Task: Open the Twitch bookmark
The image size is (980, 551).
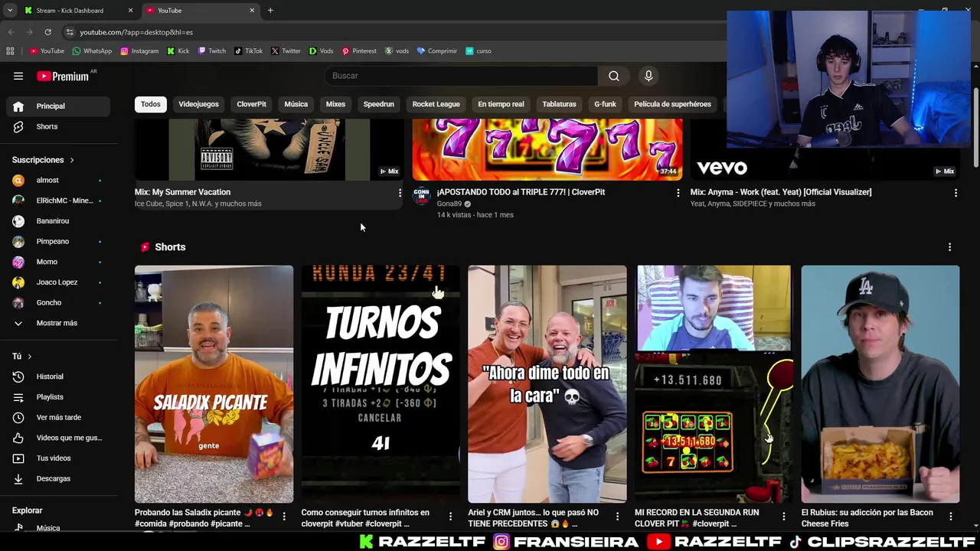Action: click(x=212, y=51)
